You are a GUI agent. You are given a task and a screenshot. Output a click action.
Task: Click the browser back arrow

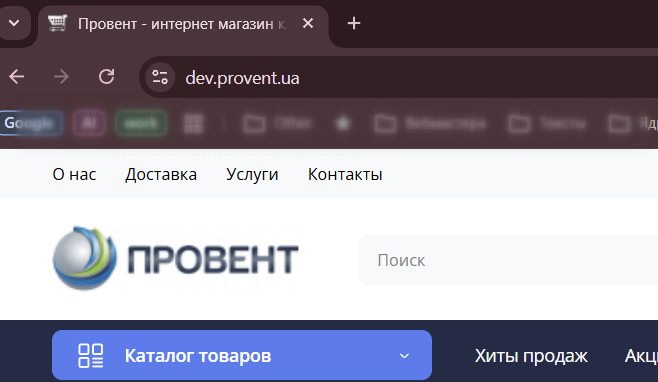(17, 77)
